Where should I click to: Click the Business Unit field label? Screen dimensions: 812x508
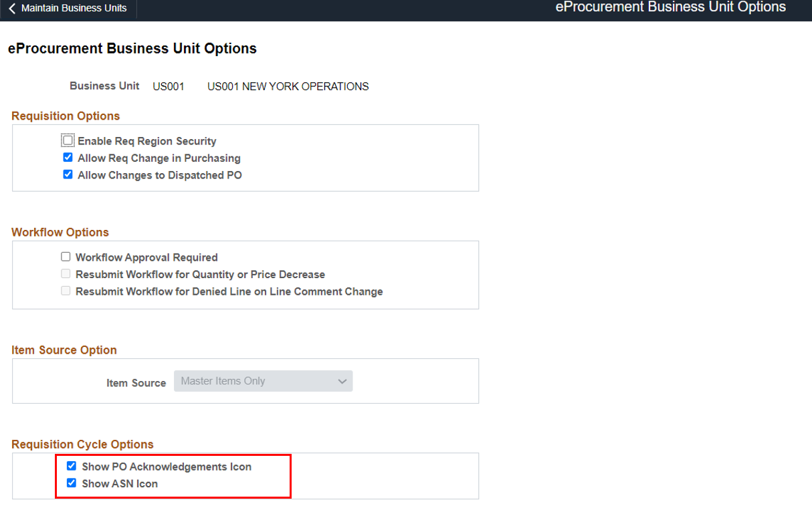point(104,86)
